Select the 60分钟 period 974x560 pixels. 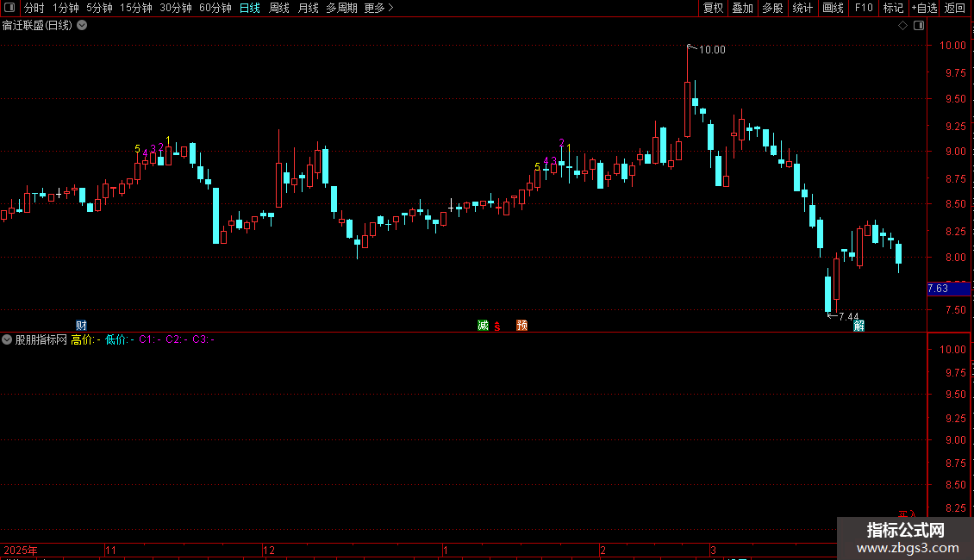pos(215,8)
